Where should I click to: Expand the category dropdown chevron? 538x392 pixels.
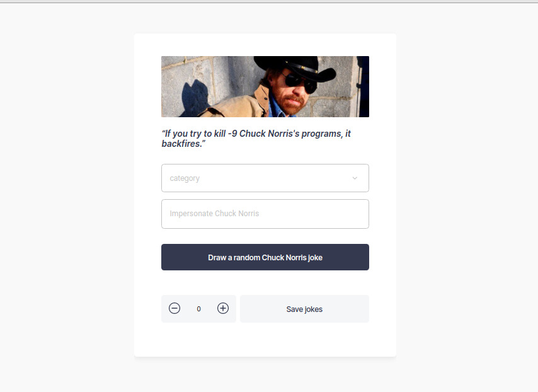click(355, 178)
